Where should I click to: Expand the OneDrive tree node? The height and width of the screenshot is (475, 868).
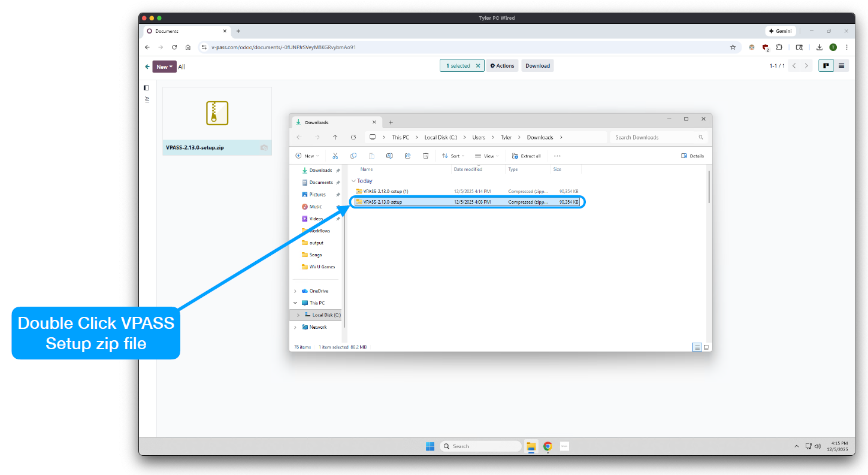[x=295, y=291]
